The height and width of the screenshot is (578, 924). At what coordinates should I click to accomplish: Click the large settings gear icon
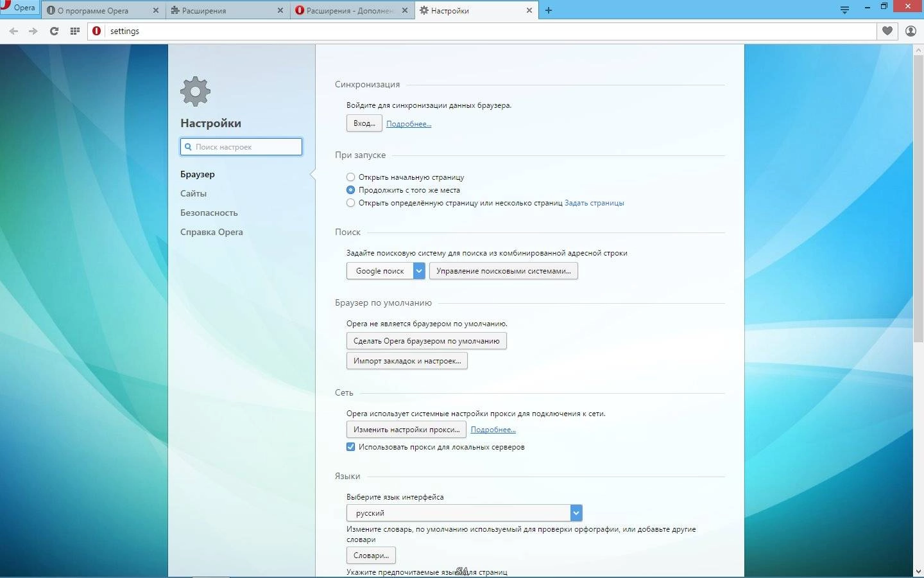tap(195, 91)
